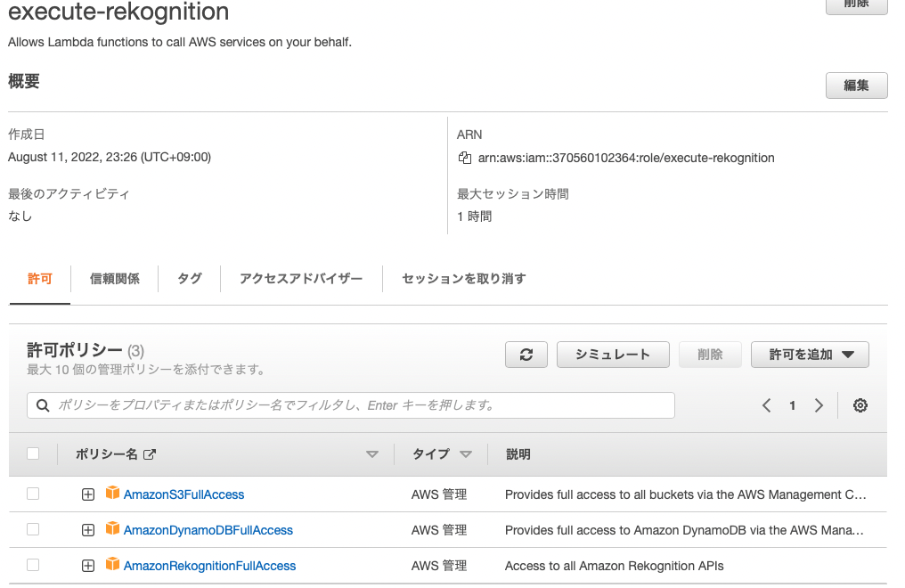Click the なし value under 最後のアクティビティ
The width and height of the screenshot is (905, 588).
click(x=20, y=216)
